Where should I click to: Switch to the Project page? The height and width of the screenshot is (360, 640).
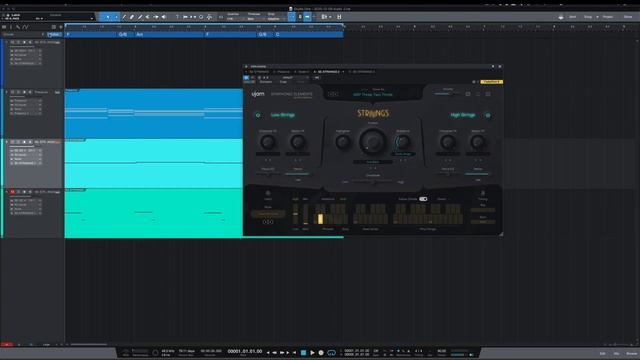[608, 17]
